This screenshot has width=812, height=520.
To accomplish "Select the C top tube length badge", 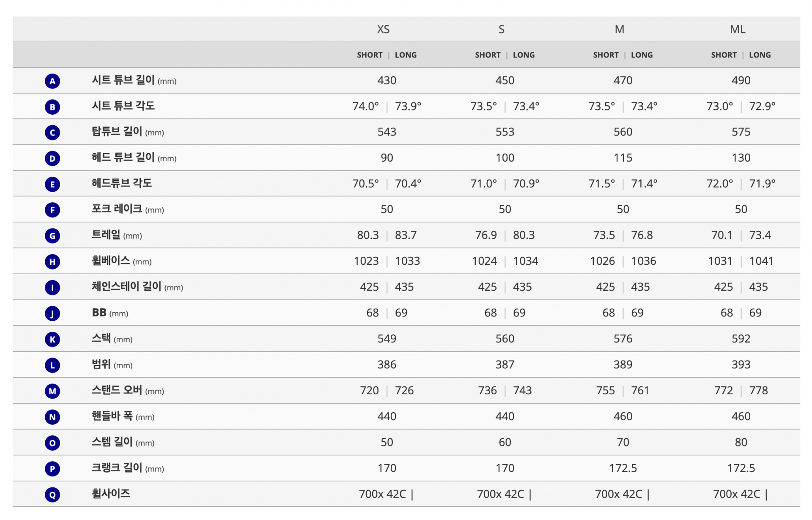I will [52, 132].
